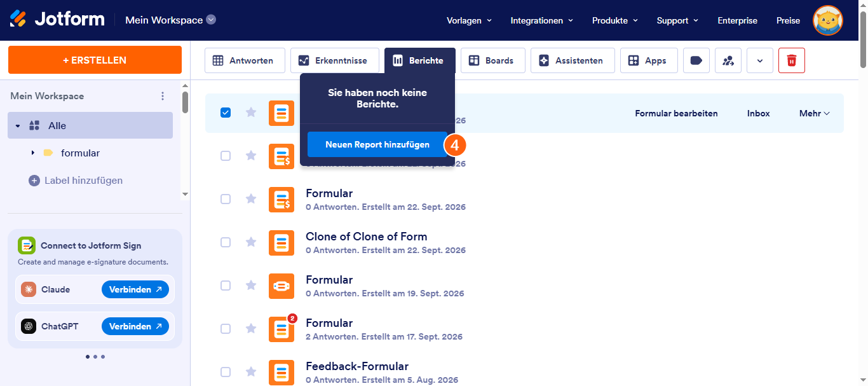The height and width of the screenshot is (386, 868).
Task: Open the collaborators people icon button
Action: point(728,60)
